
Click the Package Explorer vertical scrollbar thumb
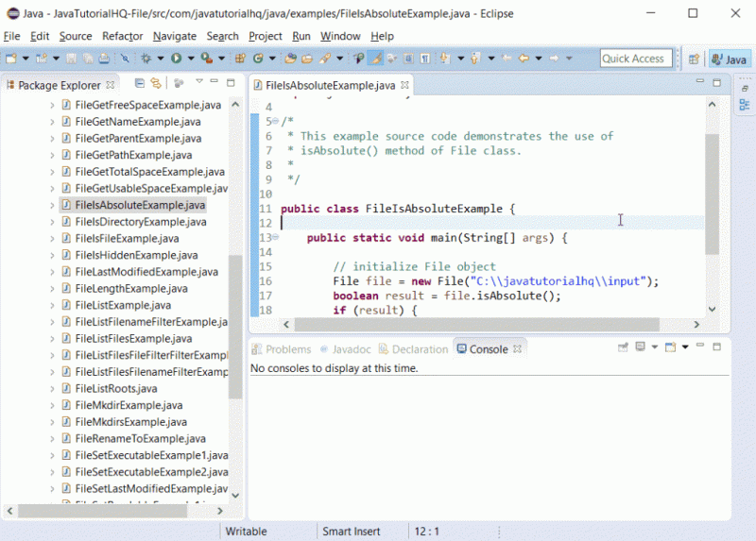point(235,327)
